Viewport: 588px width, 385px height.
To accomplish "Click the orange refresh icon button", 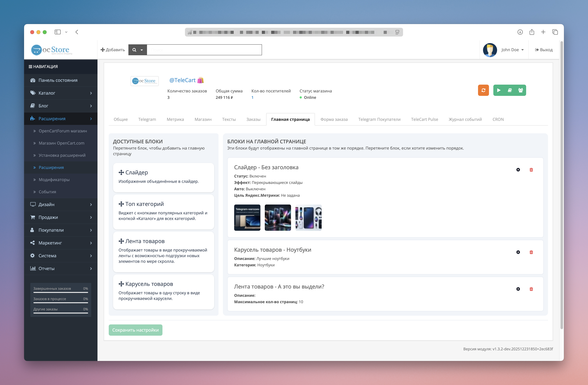I will click(483, 90).
